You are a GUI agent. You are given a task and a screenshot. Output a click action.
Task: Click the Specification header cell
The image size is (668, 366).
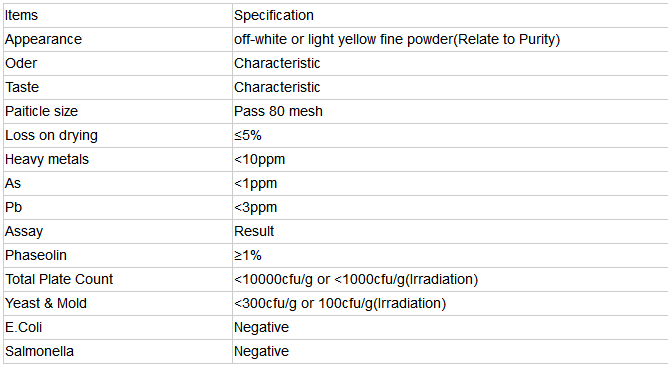pyautogui.click(x=450, y=15)
